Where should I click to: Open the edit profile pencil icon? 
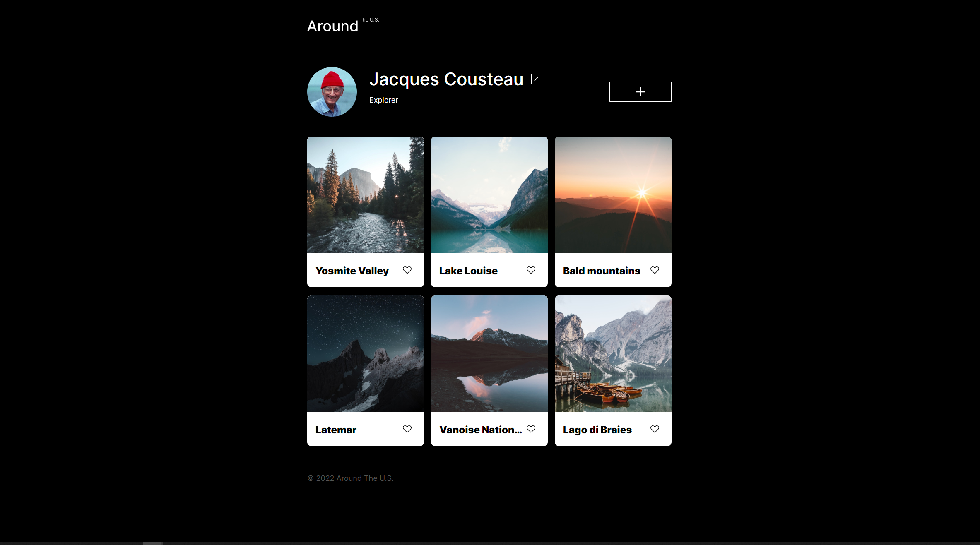tap(536, 79)
